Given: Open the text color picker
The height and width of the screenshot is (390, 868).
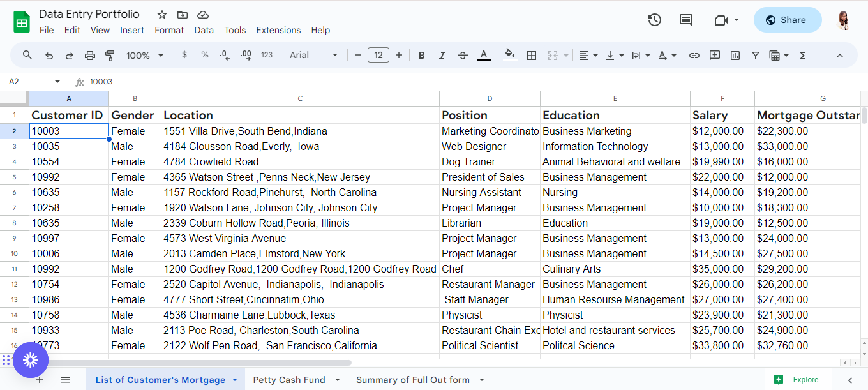Looking at the screenshot, I should pyautogui.click(x=484, y=56).
